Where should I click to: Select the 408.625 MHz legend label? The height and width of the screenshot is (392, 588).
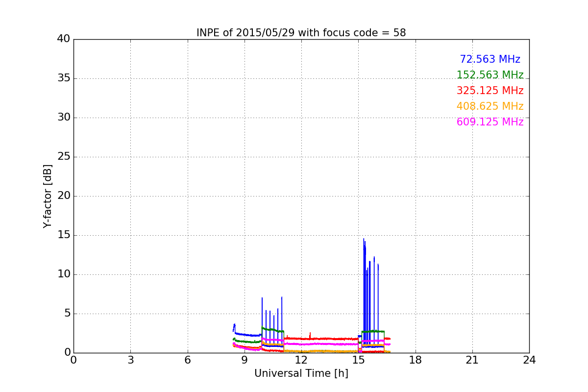[x=490, y=106]
